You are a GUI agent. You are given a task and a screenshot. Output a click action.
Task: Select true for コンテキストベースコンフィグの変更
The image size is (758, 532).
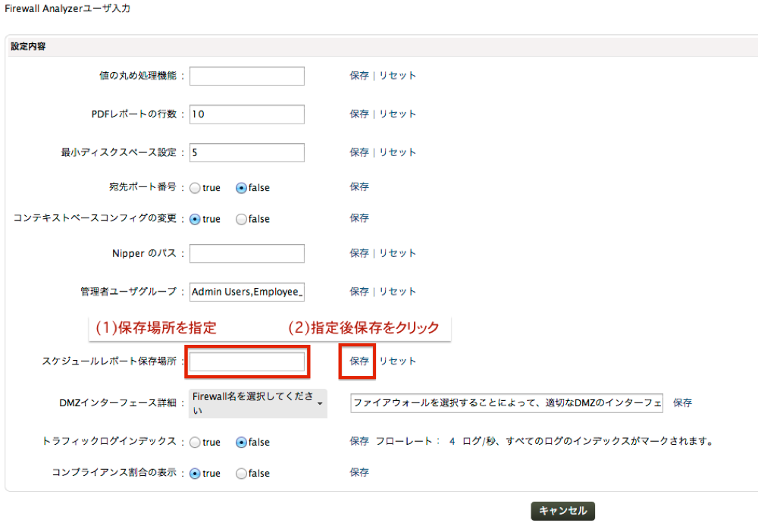[x=195, y=219]
